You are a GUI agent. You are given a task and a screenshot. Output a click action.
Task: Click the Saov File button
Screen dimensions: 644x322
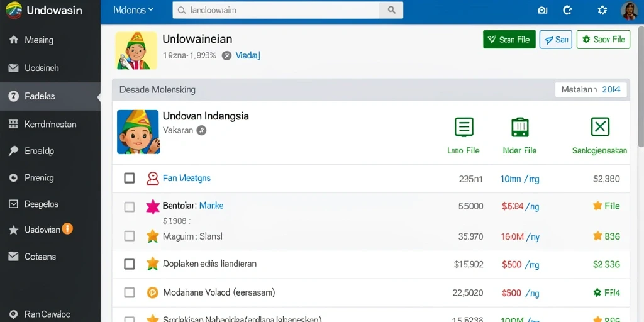click(x=603, y=40)
